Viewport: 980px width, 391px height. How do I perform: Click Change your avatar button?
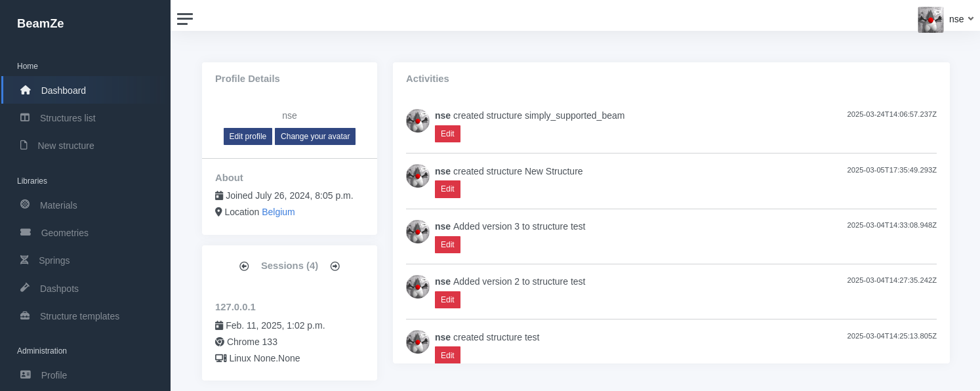315,136
